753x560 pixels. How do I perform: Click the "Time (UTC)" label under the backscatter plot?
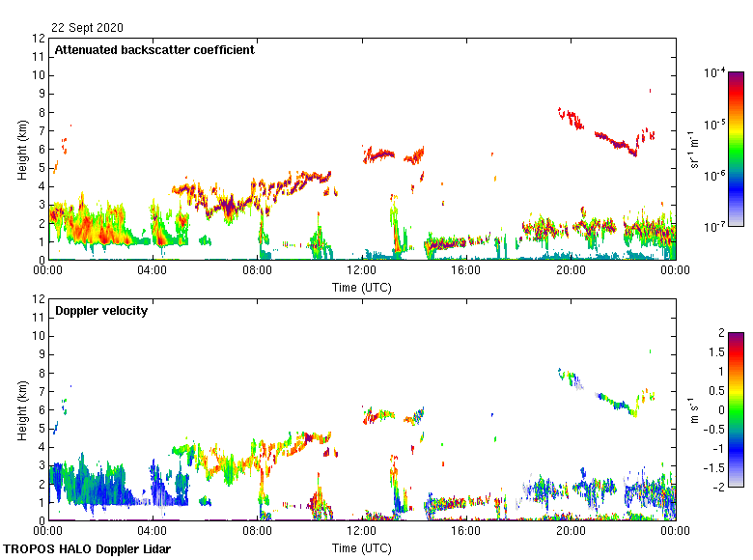coord(361,287)
